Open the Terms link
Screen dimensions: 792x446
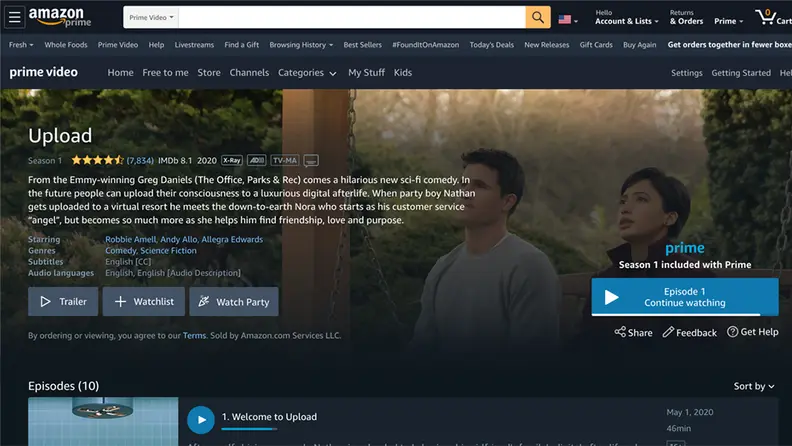(x=194, y=335)
